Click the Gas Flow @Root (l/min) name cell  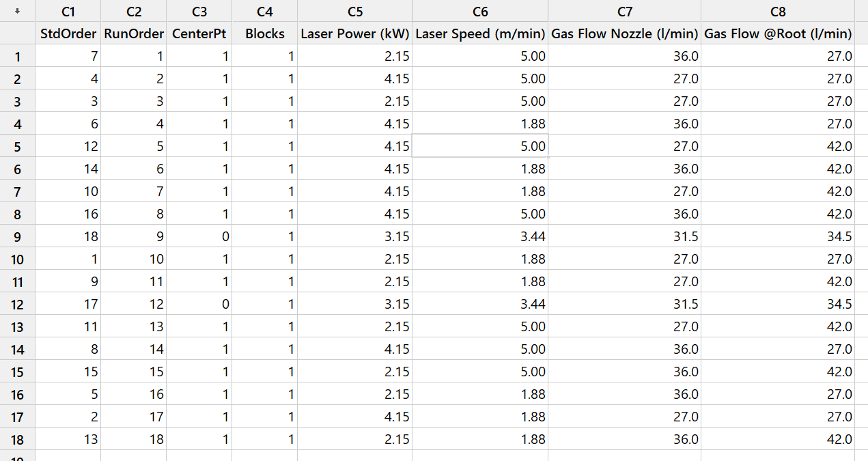[x=777, y=33]
